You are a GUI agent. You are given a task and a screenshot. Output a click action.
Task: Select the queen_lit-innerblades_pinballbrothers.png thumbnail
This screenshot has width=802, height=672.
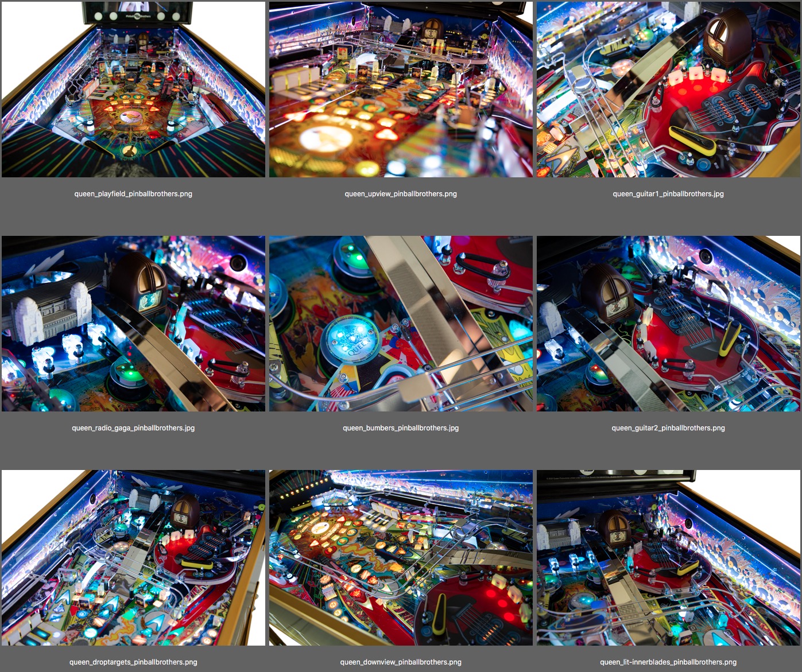point(668,558)
